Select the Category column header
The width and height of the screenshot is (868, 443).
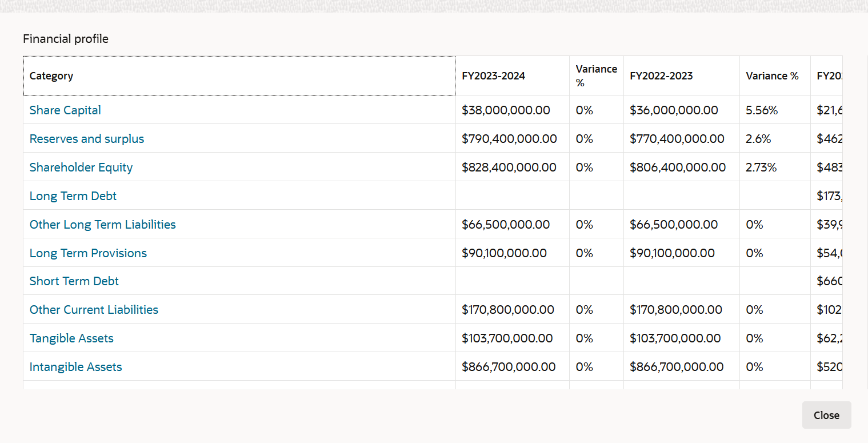point(239,76)
